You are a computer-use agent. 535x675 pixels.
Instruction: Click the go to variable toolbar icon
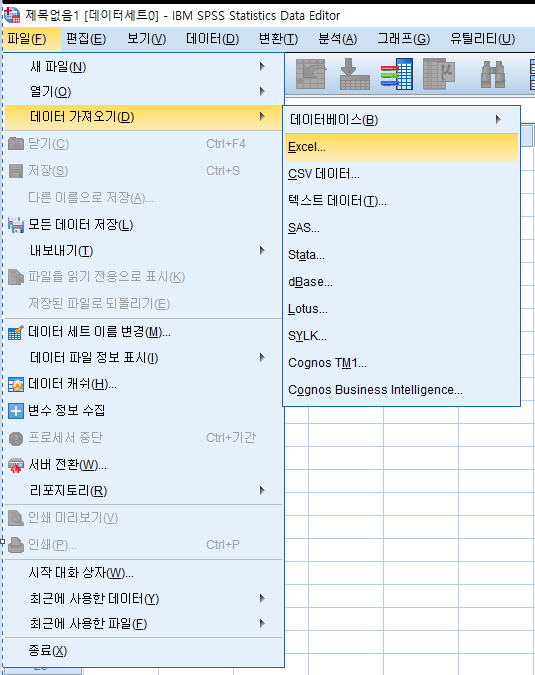coord(397,74)
